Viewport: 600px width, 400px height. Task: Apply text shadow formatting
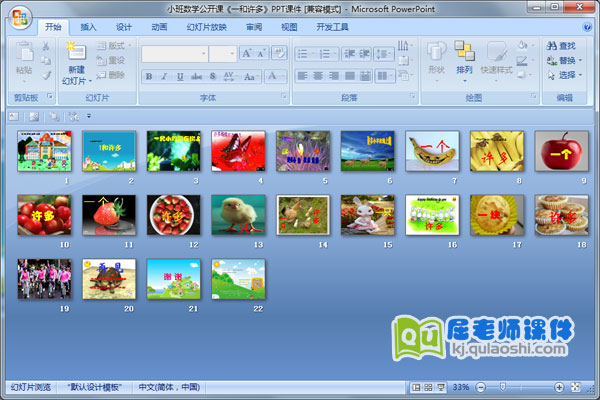pos(213,77)
